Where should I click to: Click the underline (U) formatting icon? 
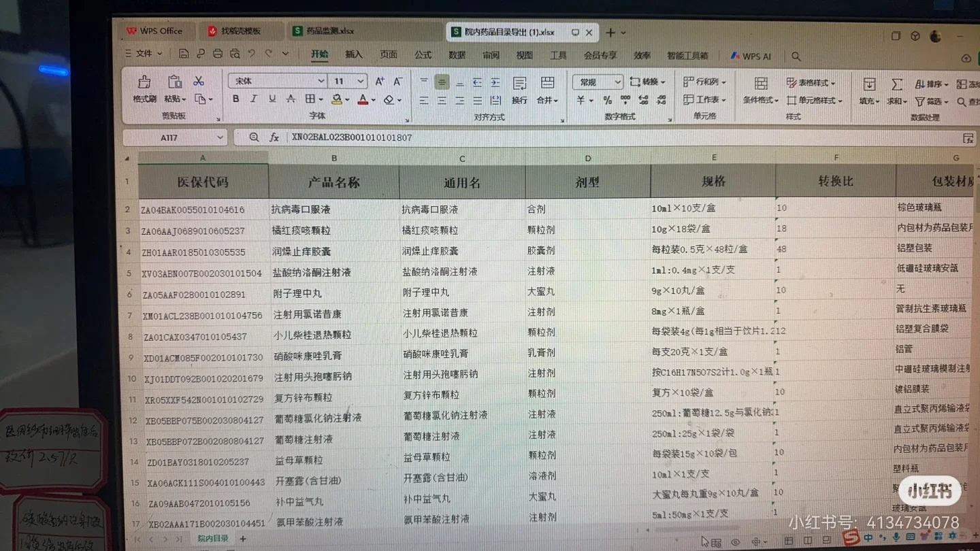(272, 99)
